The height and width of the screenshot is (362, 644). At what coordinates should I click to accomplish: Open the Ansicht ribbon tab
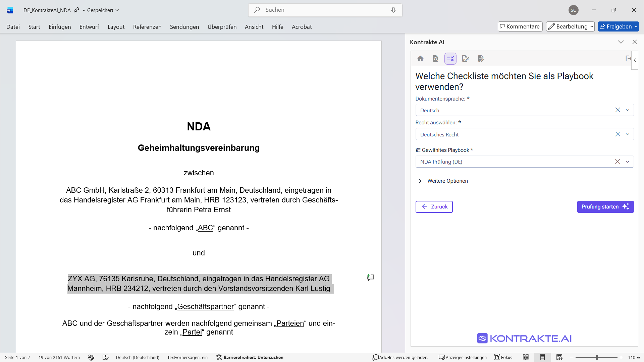pos(254,27)
